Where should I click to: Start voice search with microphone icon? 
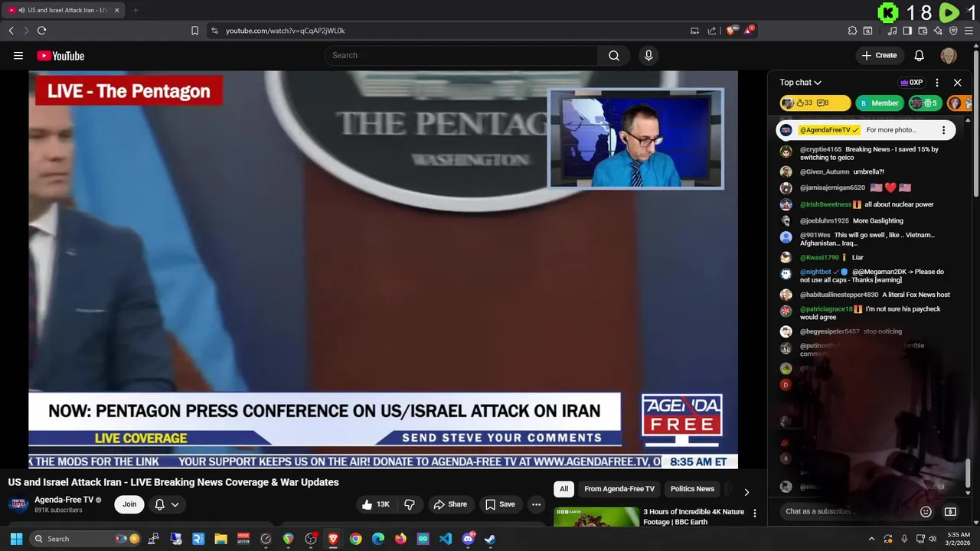648,55
